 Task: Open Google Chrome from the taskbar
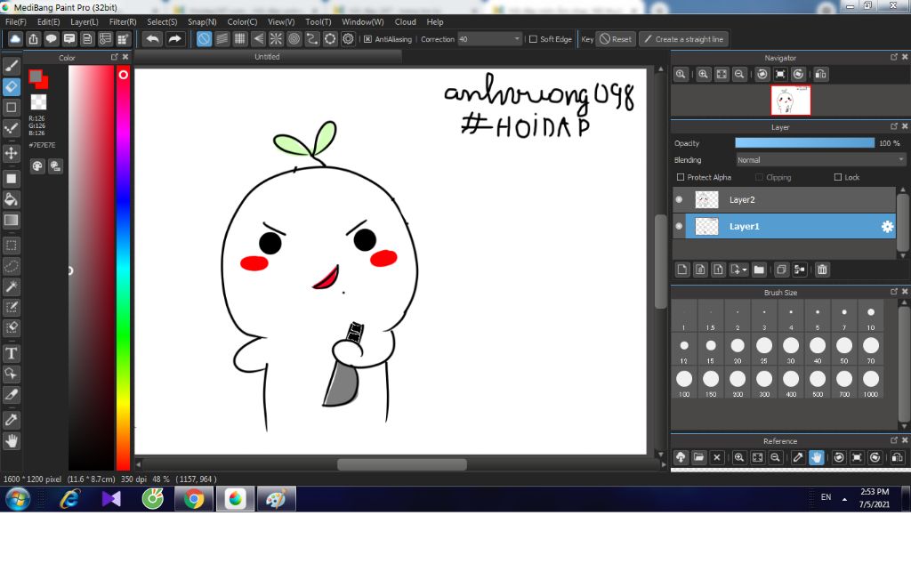(x=194, y=499)
